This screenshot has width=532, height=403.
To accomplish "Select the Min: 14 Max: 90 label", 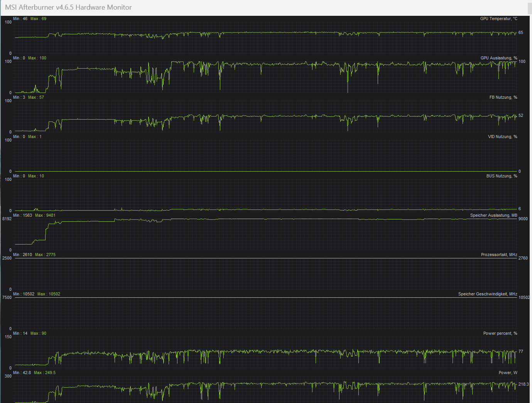I will coord(30,333).
